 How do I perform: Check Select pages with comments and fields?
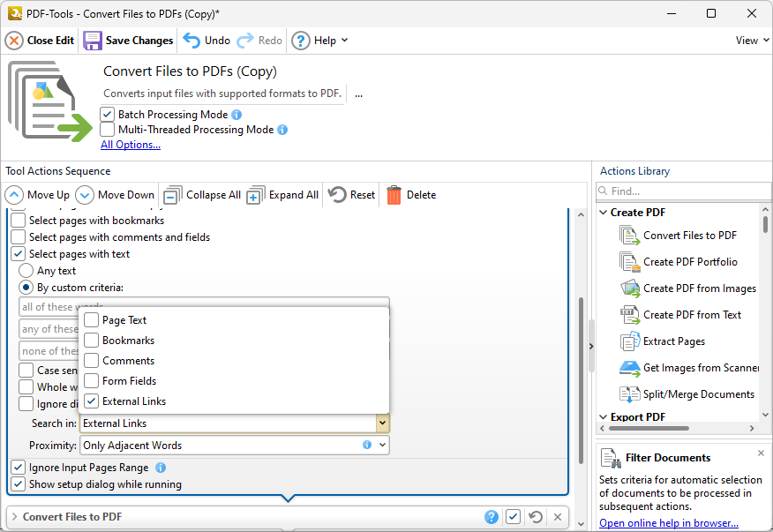point(18,237)
